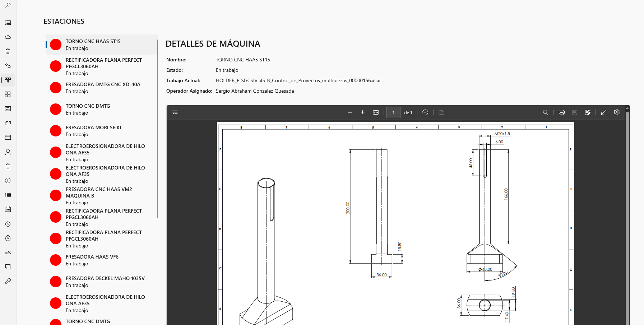Toggle fit-to-width view in PDF toolbar
644x325 pixels.
point(376,112)
